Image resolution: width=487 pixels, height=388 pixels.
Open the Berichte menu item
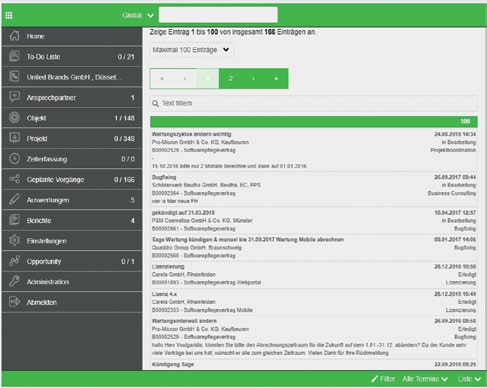[72, 220]
